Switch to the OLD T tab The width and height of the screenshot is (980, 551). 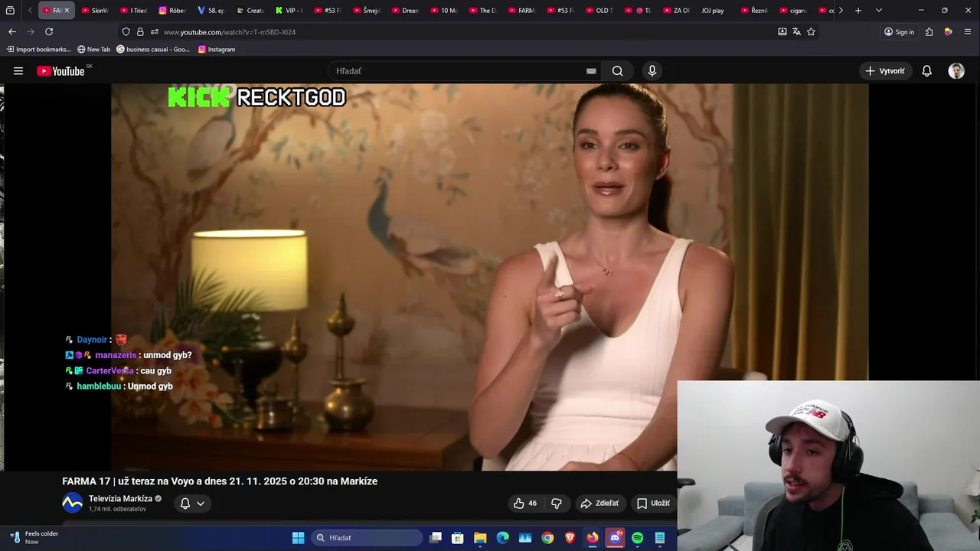pos(600,11)
